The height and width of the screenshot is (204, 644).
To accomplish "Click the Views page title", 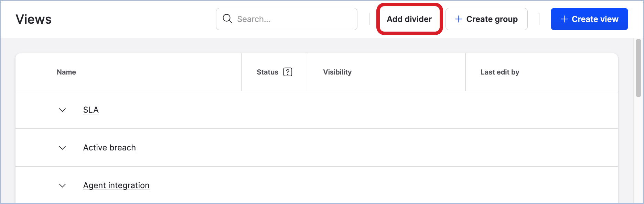I will (x=33, y=19).
